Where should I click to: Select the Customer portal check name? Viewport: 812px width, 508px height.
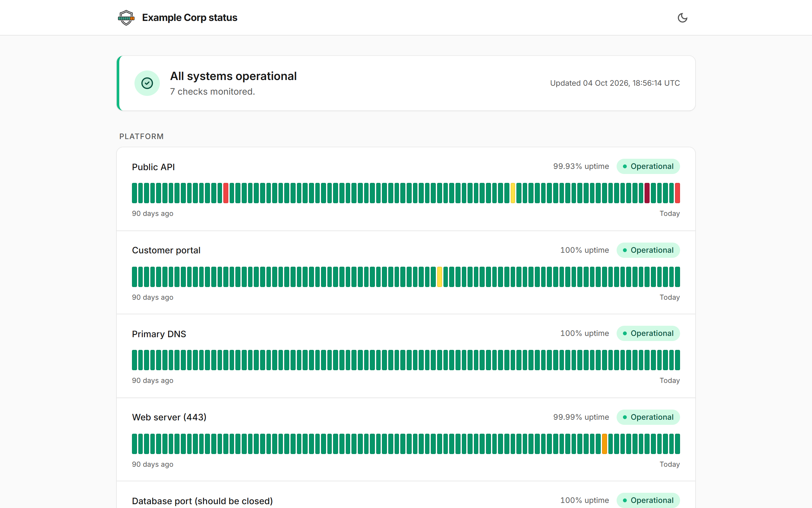click(x=166, y=250)
